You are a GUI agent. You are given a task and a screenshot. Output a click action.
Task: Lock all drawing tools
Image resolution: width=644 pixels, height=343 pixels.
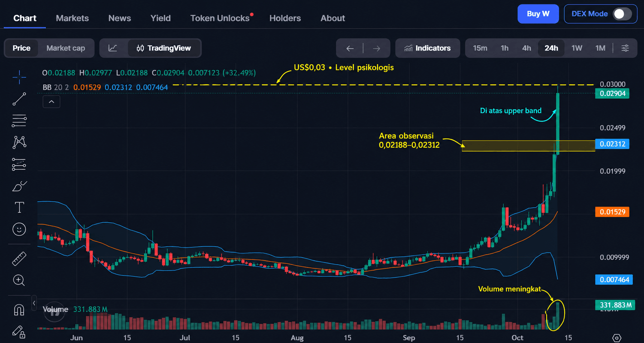click(x=19, y=332)
